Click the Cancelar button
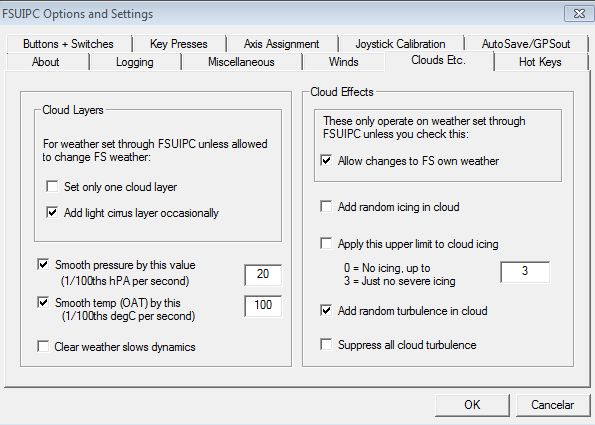The image size is (595, 425). click(x=552, y=405)
